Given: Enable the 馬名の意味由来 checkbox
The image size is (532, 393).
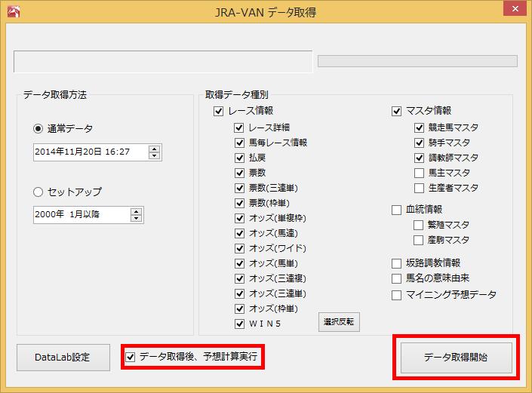Looking at the screenshot, I should [x=396, y=278].
